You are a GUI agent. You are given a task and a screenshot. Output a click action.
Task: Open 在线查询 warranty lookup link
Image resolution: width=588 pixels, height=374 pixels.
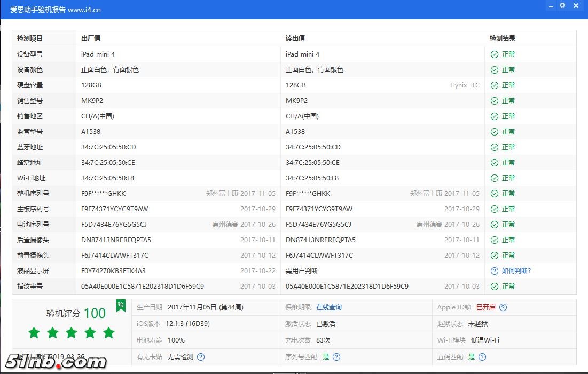(328, 307)
